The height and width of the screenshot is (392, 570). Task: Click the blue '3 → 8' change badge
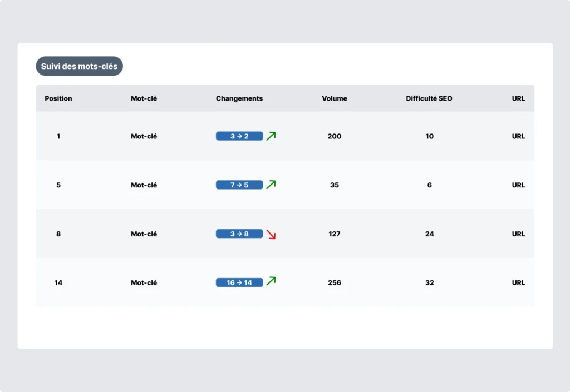pos(239,234)
